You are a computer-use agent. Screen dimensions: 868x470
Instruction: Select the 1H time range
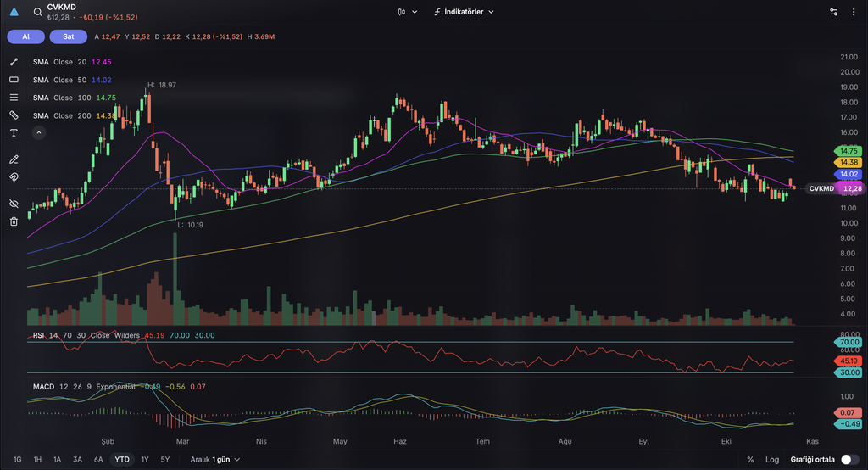[x=37, y=460]
